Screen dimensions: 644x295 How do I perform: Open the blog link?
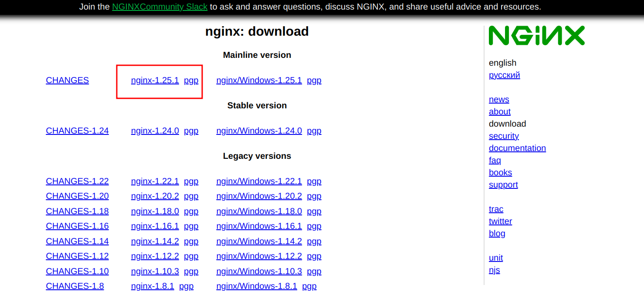(x=497, y=233)
